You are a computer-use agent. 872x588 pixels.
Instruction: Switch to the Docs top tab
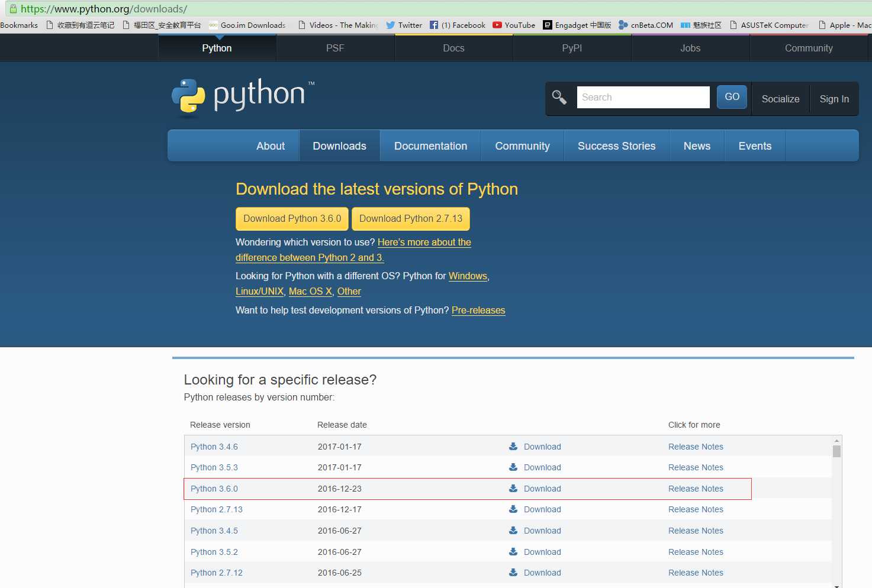point(453,48)
